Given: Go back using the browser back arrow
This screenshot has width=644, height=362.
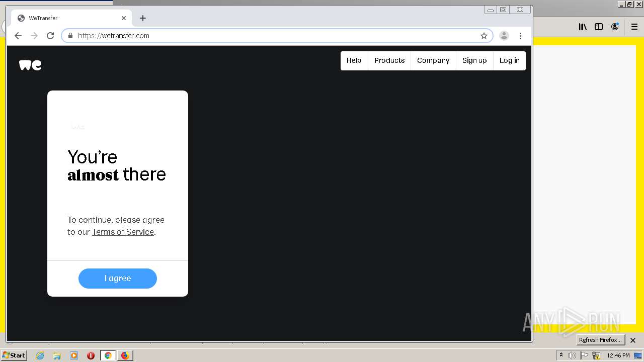Looking at the screenshot, I should coord(18,36).
